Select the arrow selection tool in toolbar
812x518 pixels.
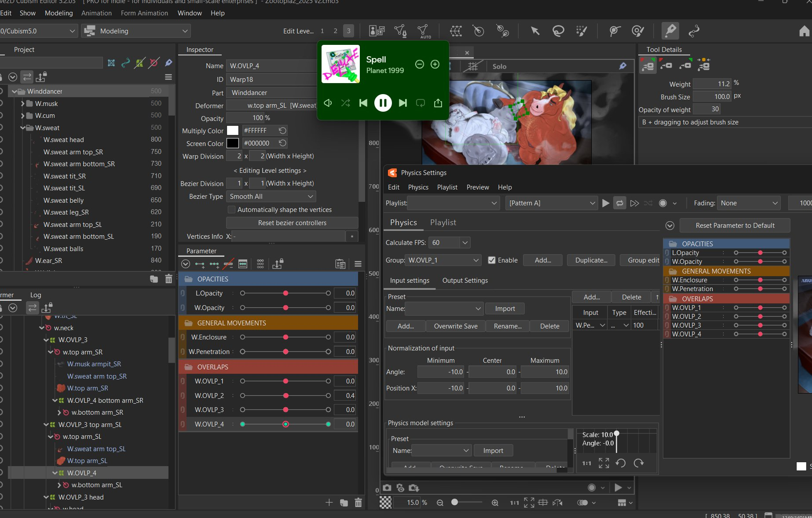pos(535,31)
